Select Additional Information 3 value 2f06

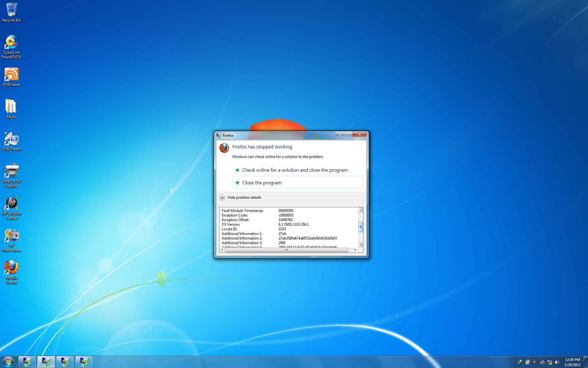tap(282, 243)
